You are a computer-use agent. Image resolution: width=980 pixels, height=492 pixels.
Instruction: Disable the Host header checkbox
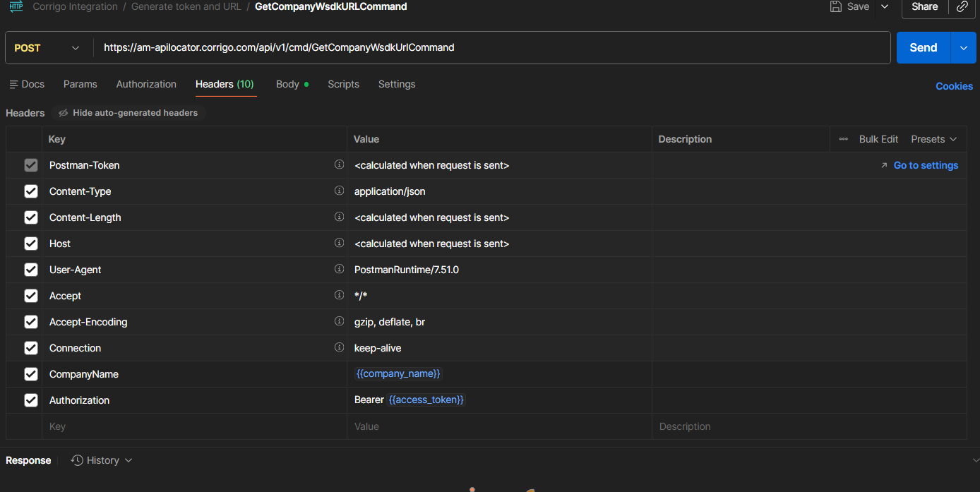31,244
